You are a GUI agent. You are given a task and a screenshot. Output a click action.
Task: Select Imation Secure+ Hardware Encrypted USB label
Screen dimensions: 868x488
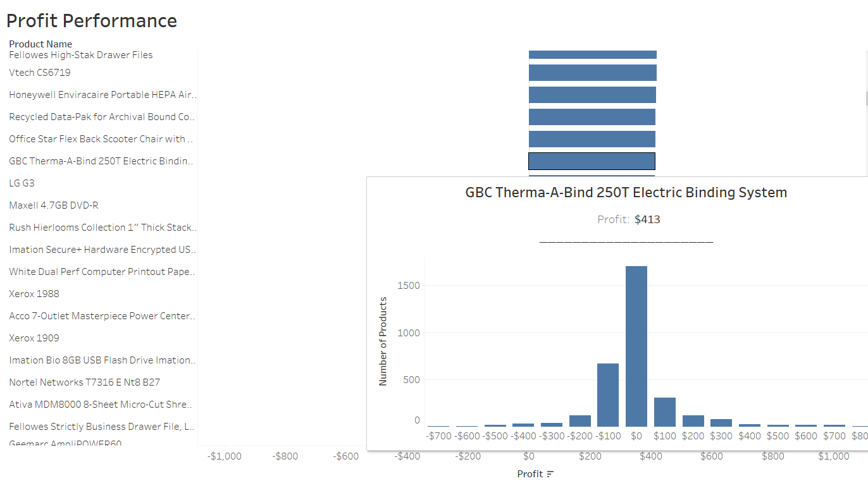coord(102,250)
